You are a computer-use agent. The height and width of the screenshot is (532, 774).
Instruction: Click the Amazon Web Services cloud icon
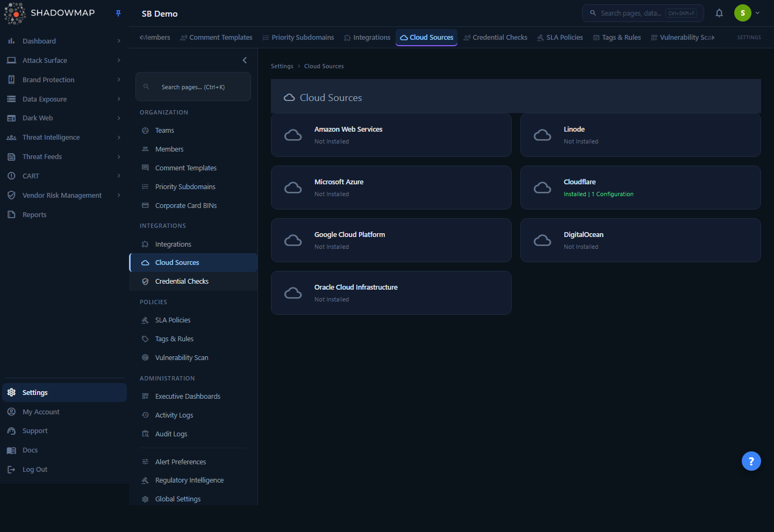tap(293, 135)
